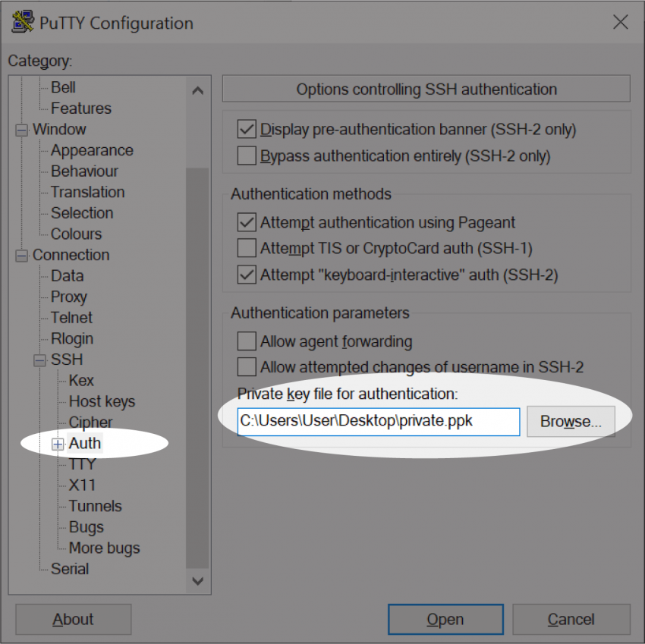Uncheck Display pre-authentication banner
Viewport: 645px width, 644px height.
pos(247,130)
